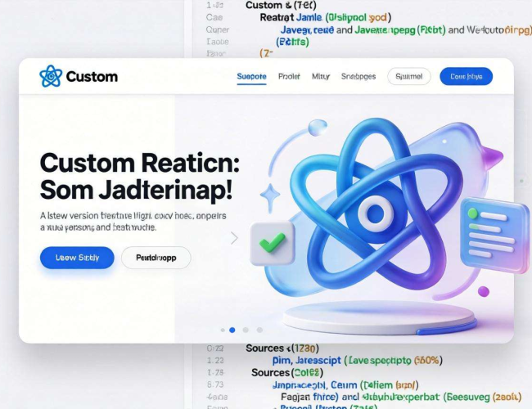Click 'Custom &' row in background list

tap(281, 5)
